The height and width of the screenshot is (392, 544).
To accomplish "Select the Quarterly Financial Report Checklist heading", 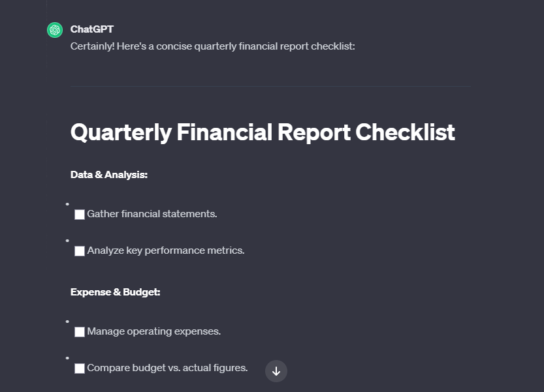I will point(263,132).
